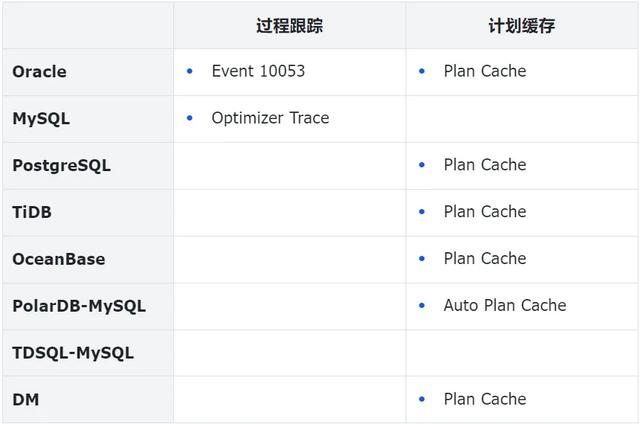This screenshot has width=640, height=424.
Task: Click Plan Cache in the OceanBase row
Action: point(485,258)
